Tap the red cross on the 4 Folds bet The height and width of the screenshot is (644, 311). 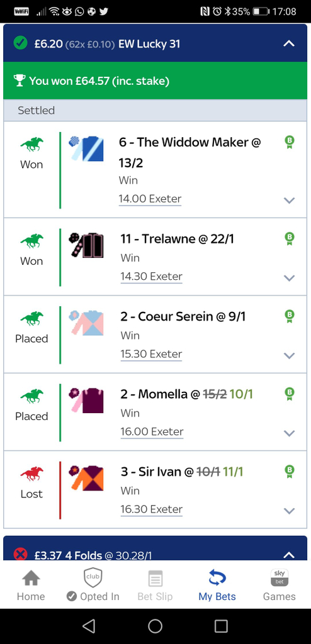coord(20,555)
